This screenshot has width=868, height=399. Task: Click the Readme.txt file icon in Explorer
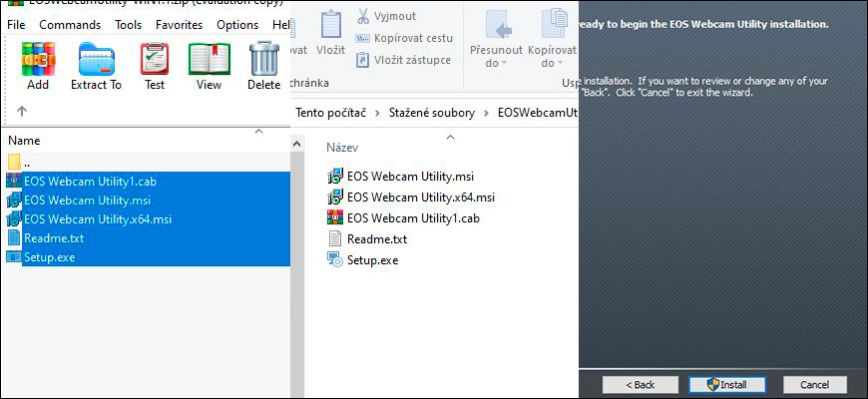(x=335, y=238)
